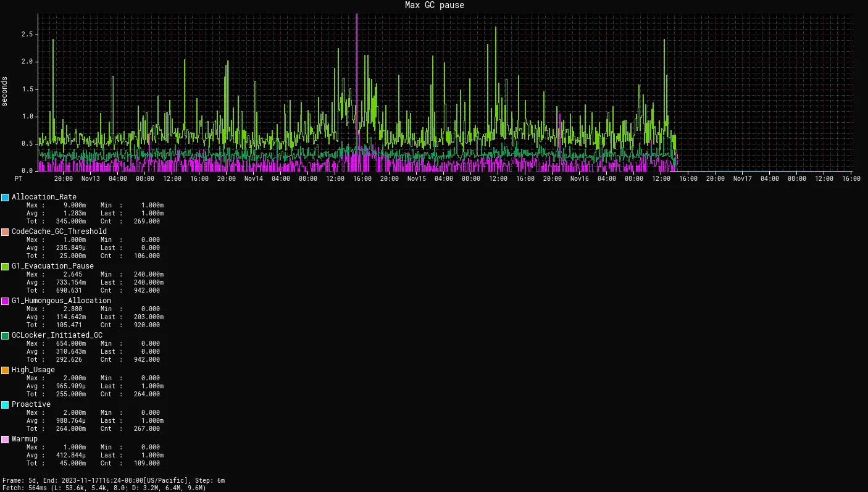This screenshot has width=868, height=492.
Task: Click GCLocker_Initiated_GC Tot value 292.626
Action: pyautogui.click(x=69, y=359)
